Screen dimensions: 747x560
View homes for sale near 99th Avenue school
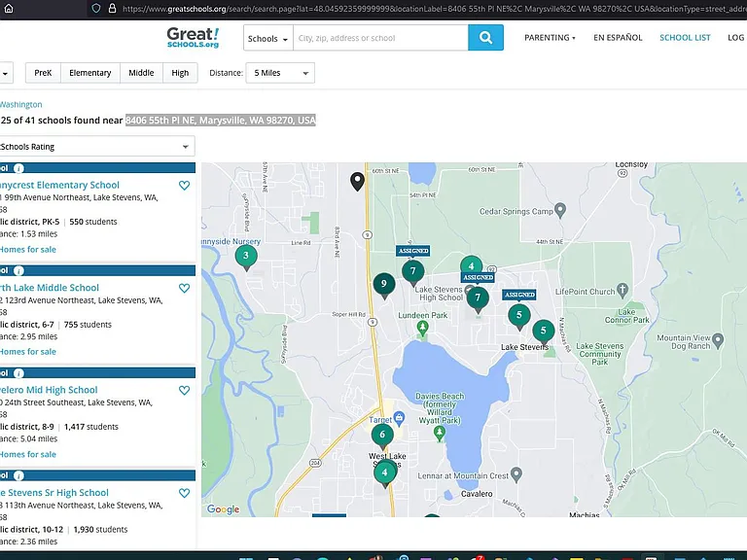(x=28, y=249)
